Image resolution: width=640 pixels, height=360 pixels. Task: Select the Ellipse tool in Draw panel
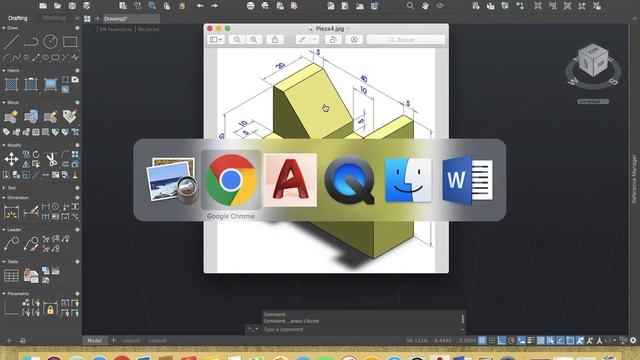click(x=46, y=58)
